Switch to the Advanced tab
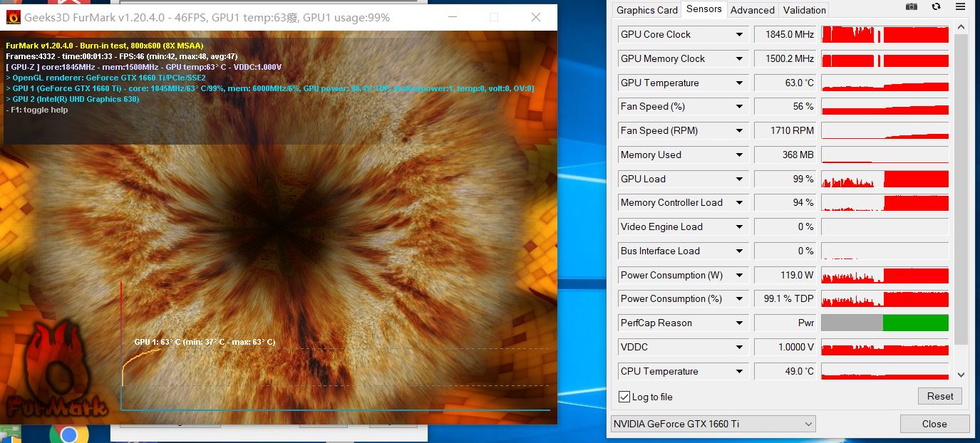Screen dimensions: 980x443 coord(752,10)
